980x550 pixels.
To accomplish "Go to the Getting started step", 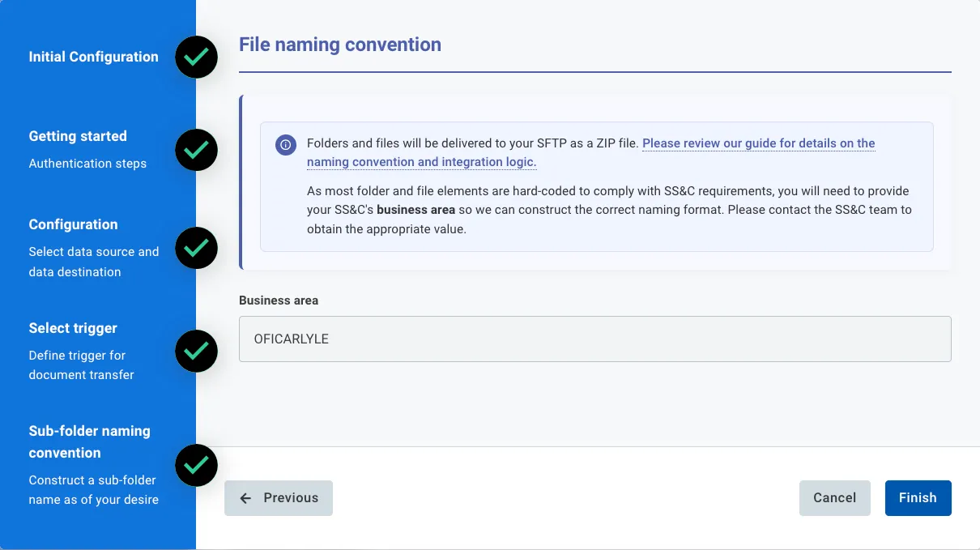I will pyautogui.click(x=78, y=136).
